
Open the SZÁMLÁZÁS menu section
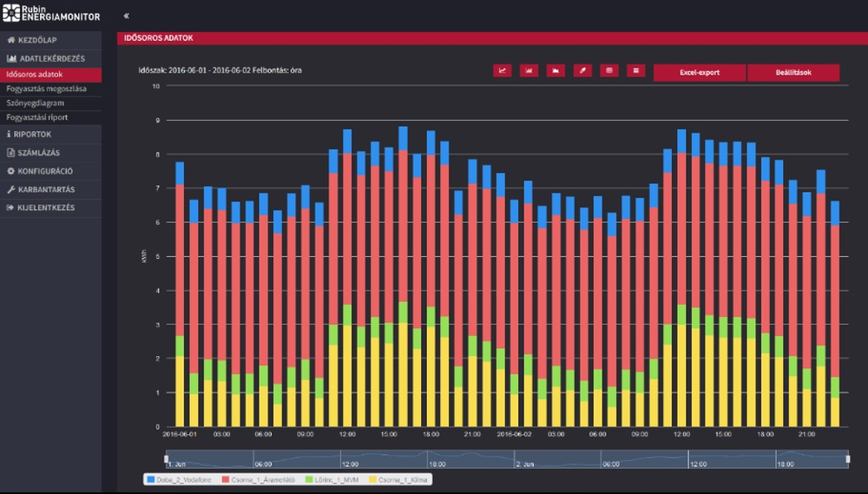click(51, 152)
